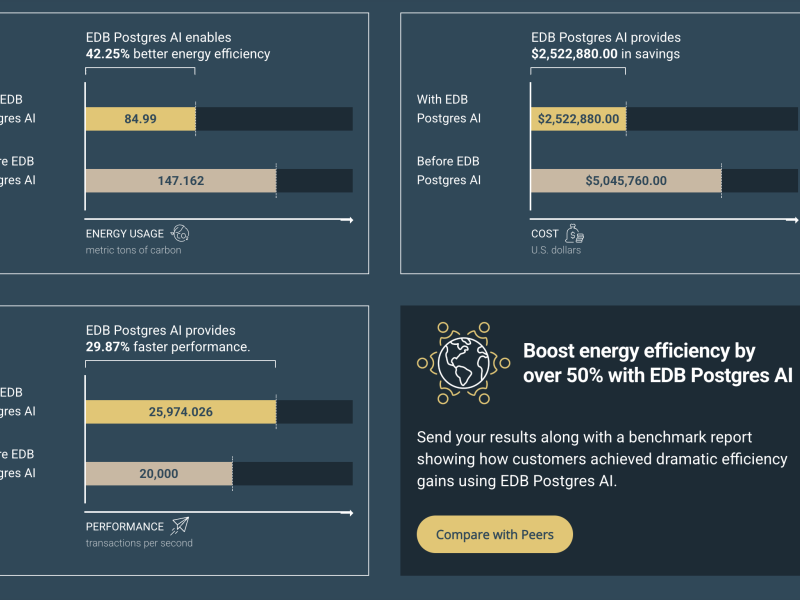Image resolution: width=800 pixels, height=600 pixels.
Task: Click the ENERGY USAGE axis label
Action: (x=125, y=234)
